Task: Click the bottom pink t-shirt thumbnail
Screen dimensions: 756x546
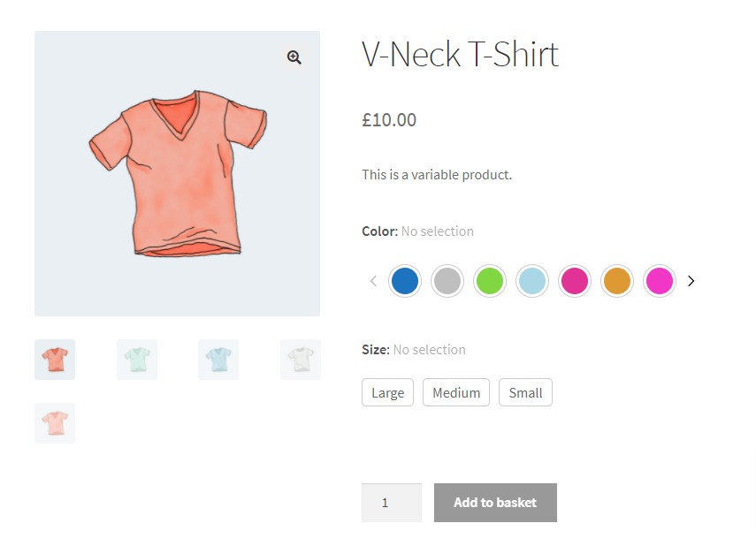Action: click(54, 423)
